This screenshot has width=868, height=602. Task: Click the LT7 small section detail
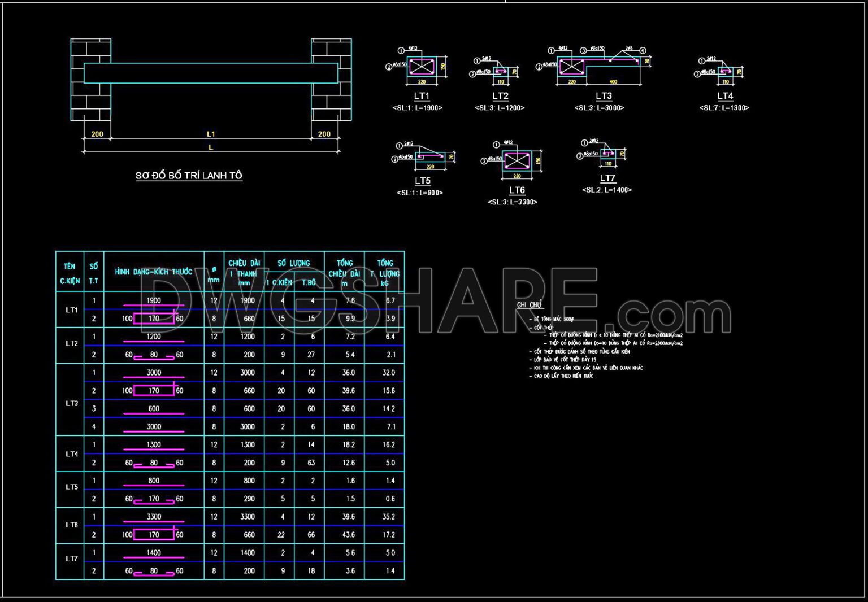tap(609, 152)
